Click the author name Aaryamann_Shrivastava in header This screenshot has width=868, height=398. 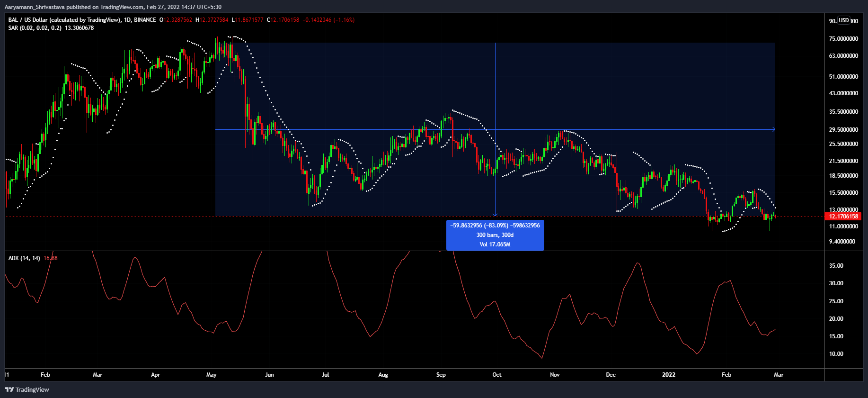[x=35, y=7]
